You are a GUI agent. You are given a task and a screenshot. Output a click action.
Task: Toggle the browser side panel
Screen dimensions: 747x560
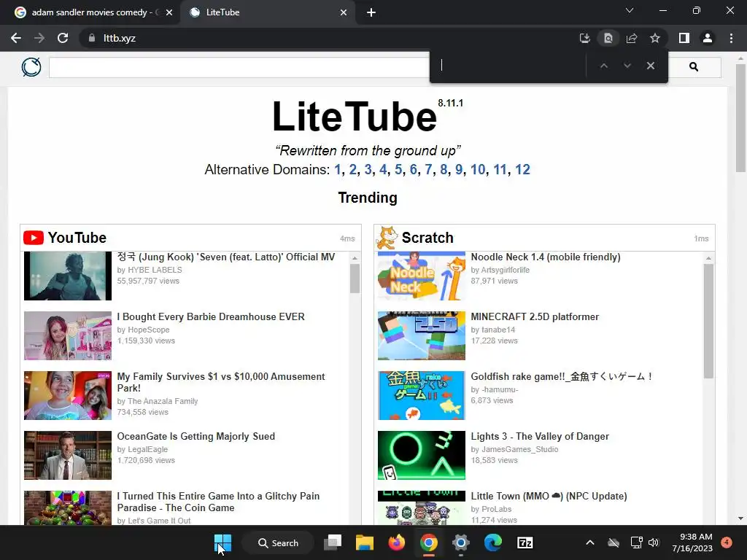pyautogui.click(x=684, y=38)
